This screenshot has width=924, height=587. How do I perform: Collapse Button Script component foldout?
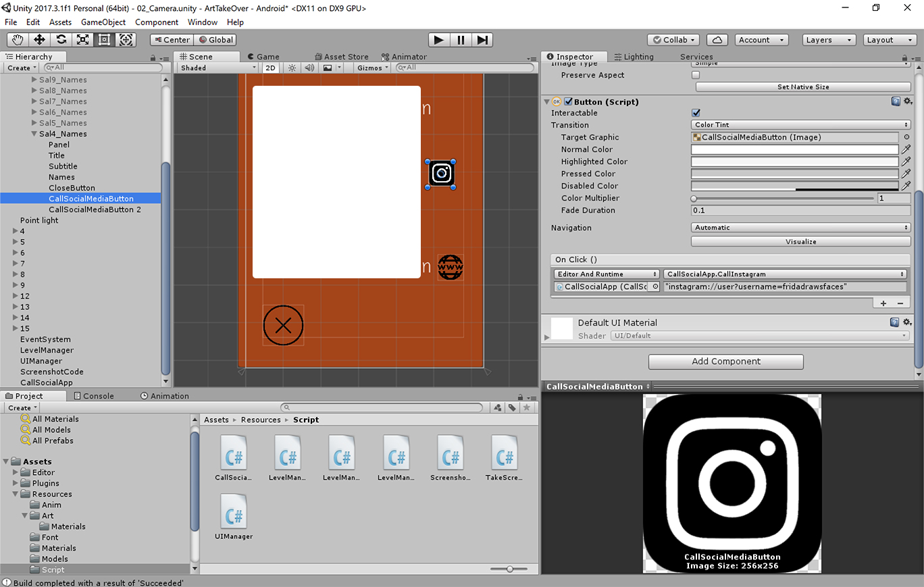point(547,102)
